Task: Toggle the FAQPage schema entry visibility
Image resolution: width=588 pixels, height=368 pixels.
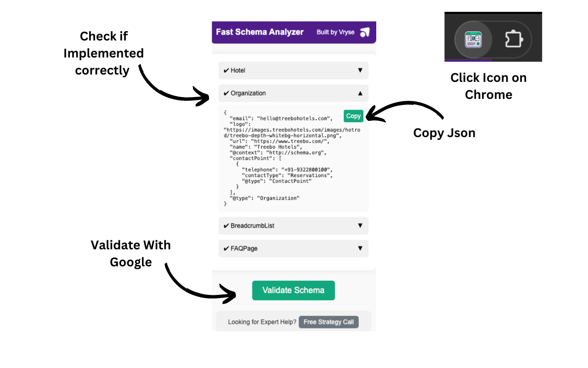Action: point(293,248)
